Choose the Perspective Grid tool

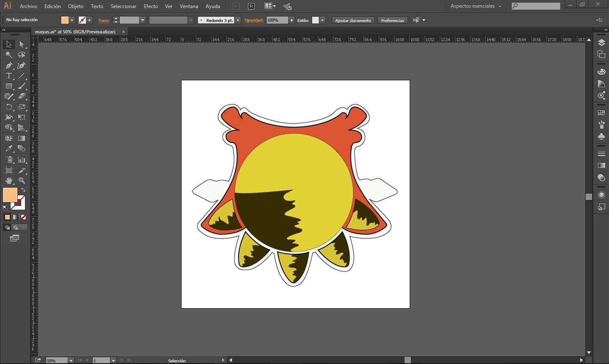(x=22, y=127)
